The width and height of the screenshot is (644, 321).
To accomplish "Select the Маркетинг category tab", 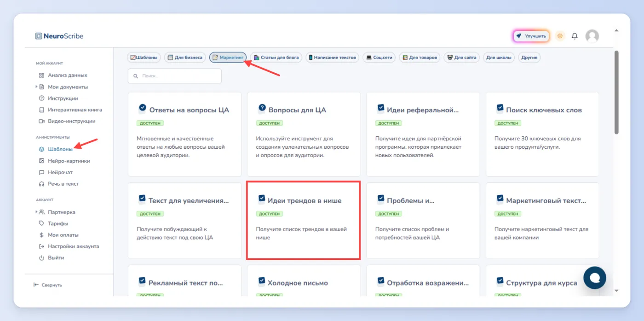I will pos(228,58).
